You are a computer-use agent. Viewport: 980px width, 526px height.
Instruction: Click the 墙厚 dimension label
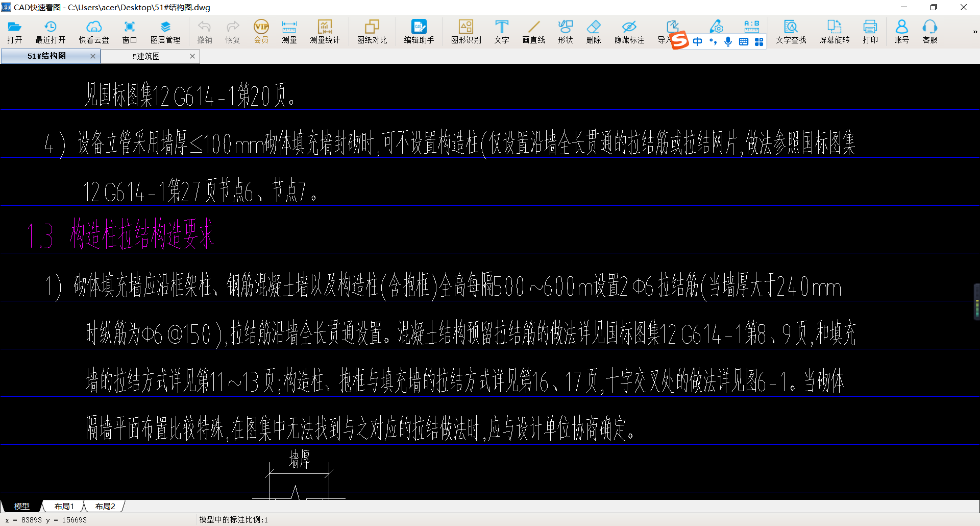tap(300, 459)
